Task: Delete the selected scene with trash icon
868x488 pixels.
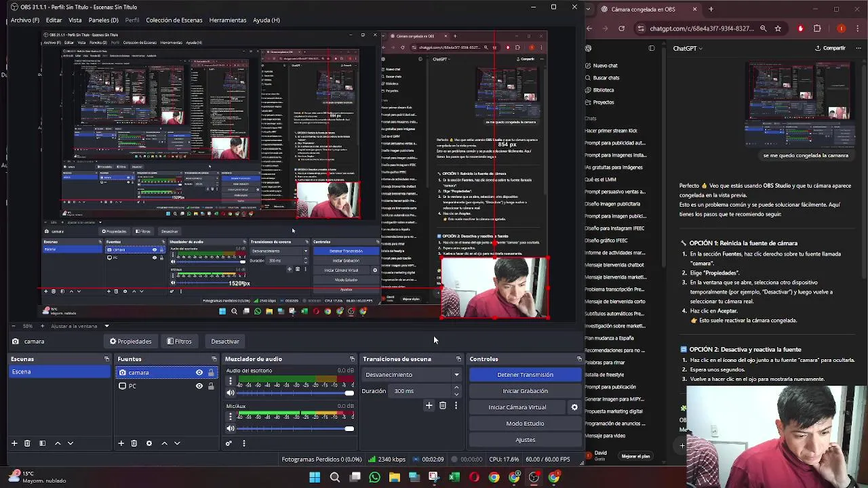Action: [x=27, y=443]
